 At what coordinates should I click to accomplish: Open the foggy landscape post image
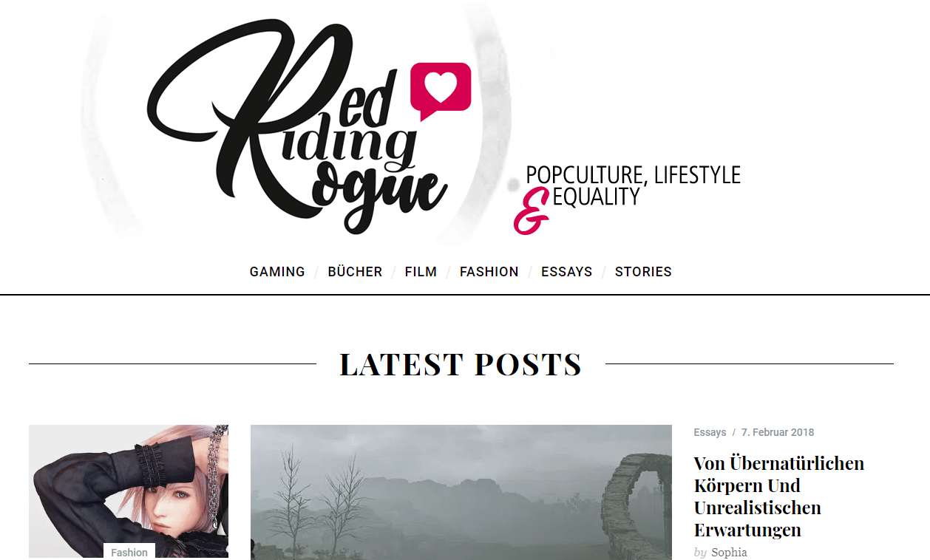coord(461,492)
